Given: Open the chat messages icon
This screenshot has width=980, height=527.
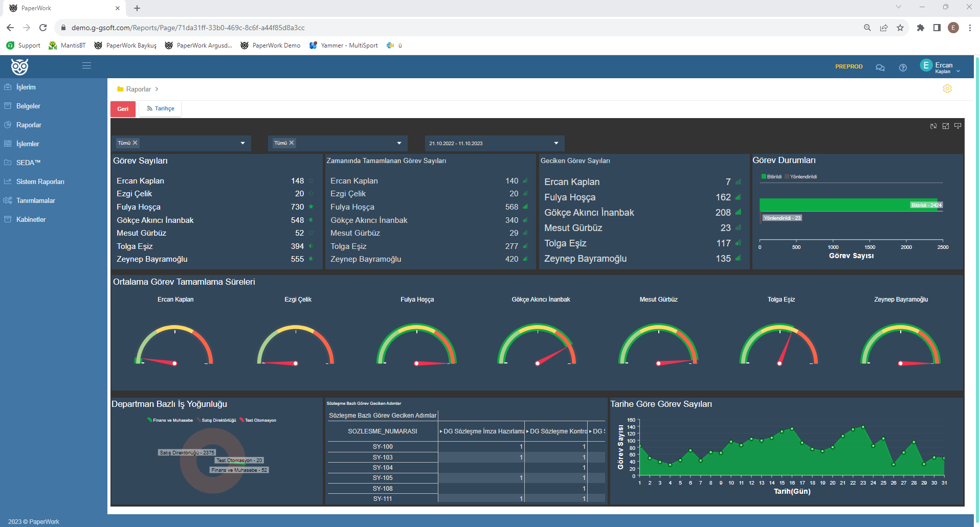Looking at the screenshot, I should 880,67.
